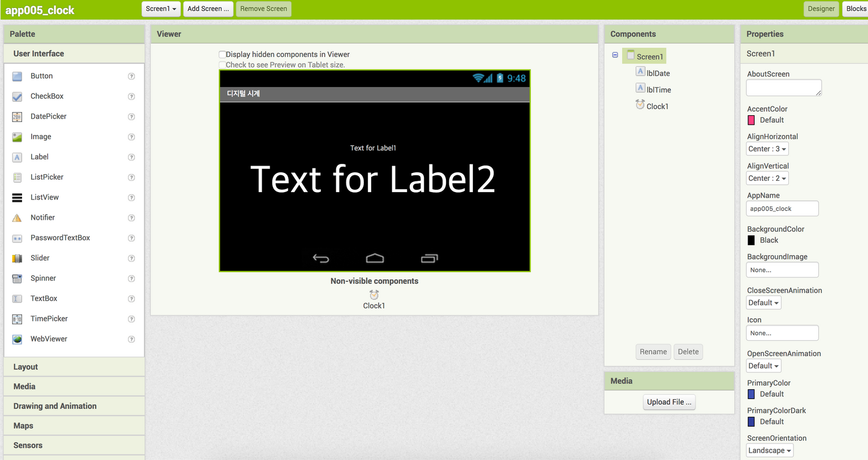Click the Rename component button
Viewport: 868px width, 460px height.
point(653,351)
